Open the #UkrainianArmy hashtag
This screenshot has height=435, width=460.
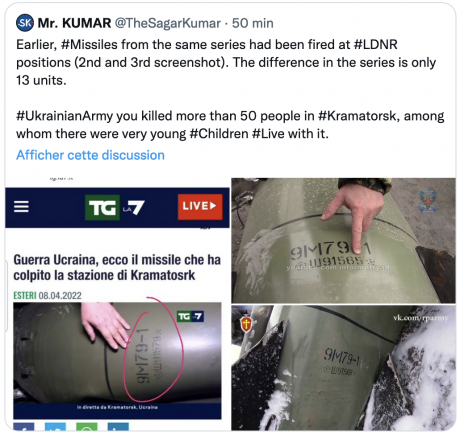[65, 116]
